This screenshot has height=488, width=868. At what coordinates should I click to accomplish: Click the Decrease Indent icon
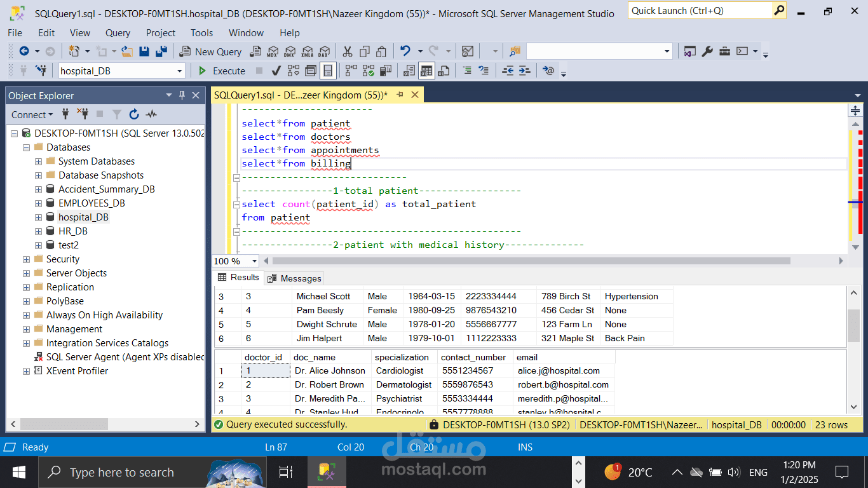[x=507, y=71]
